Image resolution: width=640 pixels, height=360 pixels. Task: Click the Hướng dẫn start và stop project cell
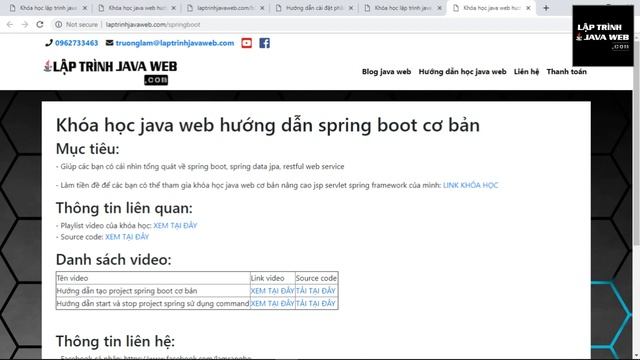(153, 303)
